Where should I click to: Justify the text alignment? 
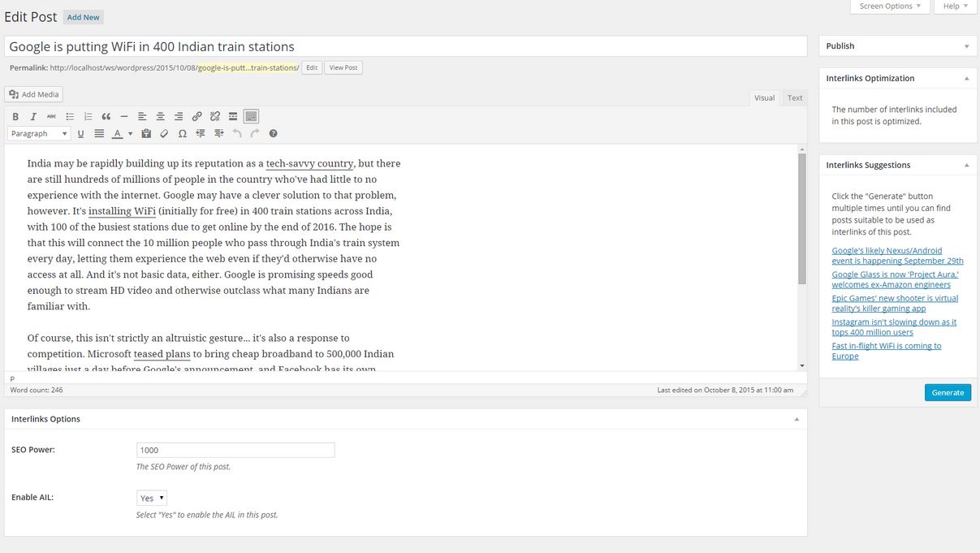click(x=99, y=133)
